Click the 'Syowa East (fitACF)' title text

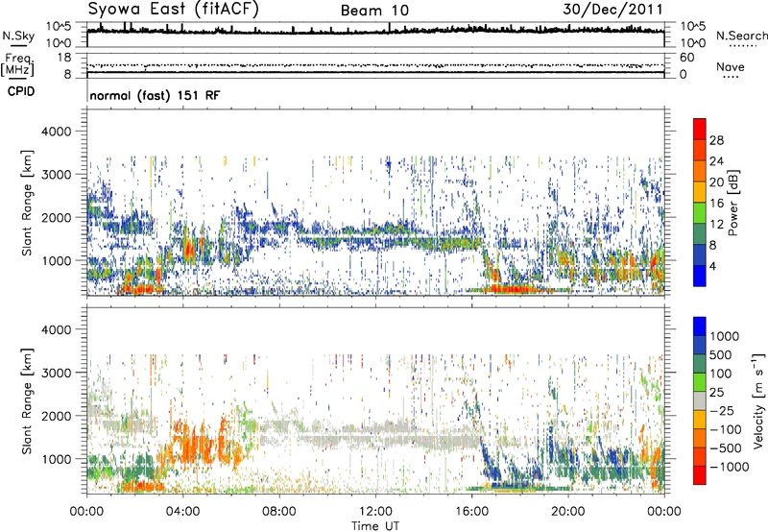pos(174,10)
